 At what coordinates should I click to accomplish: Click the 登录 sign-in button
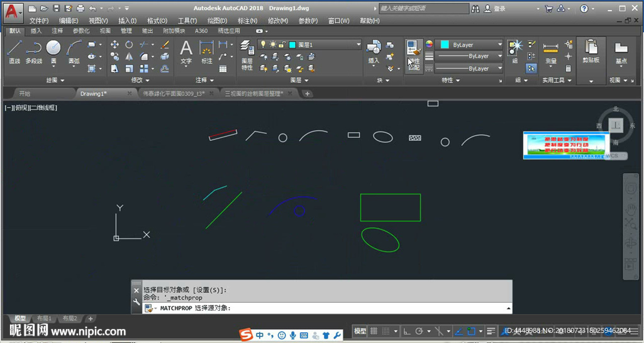pos(494,9)
